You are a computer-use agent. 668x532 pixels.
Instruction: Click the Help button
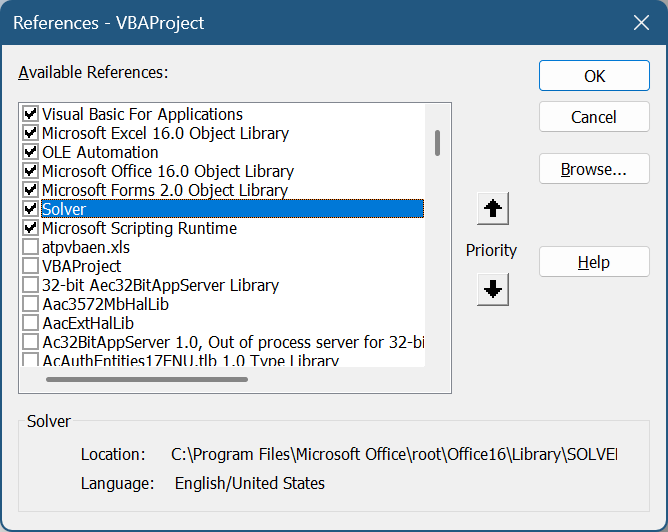[x=593, y=262]
